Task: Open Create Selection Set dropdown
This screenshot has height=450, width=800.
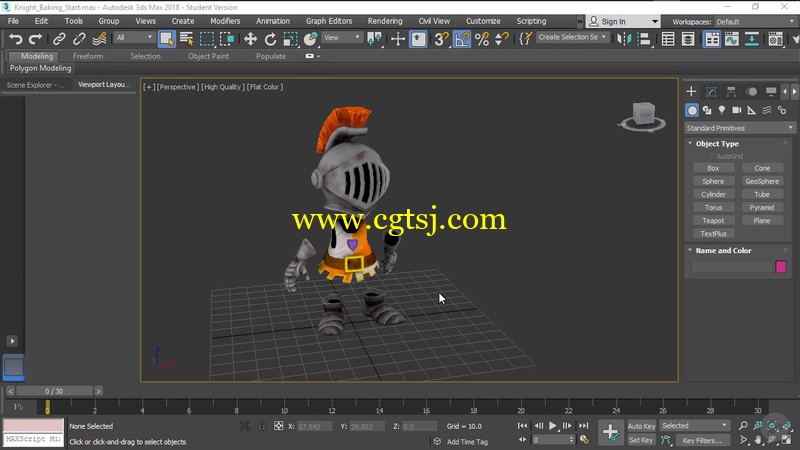Action: pyautogui.click(x=572, y=37)
